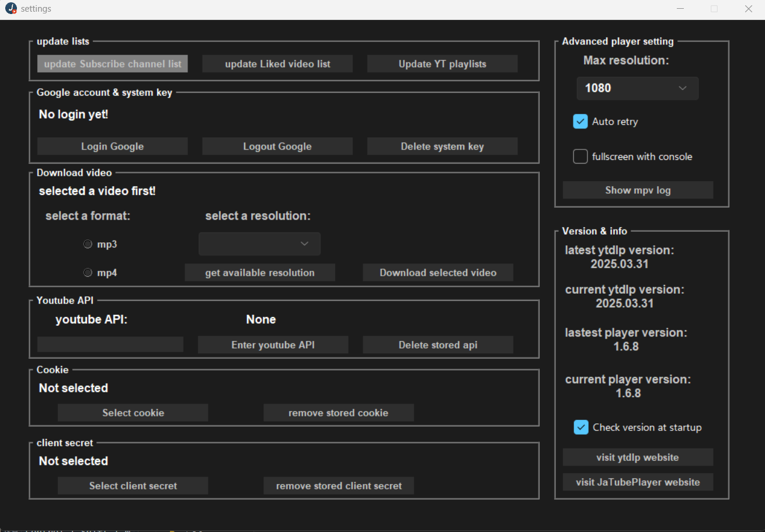Minimize the settings window

pos(680,9)
